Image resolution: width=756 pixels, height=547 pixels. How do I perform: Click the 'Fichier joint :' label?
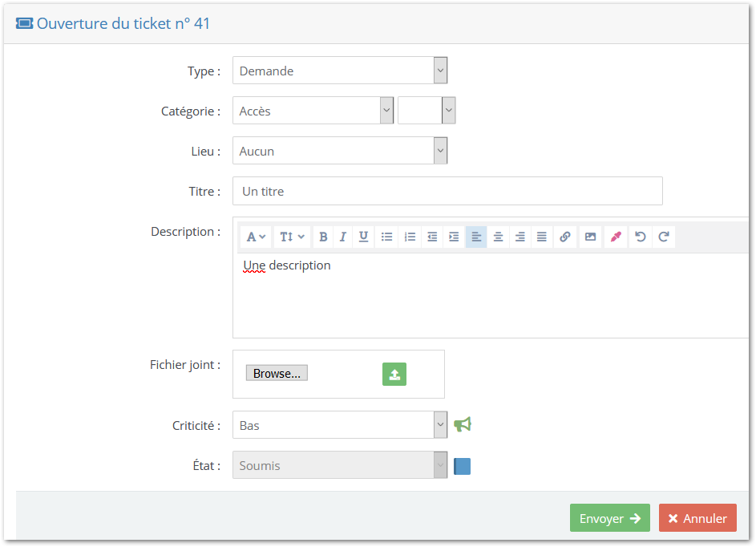tap(185, 365)
